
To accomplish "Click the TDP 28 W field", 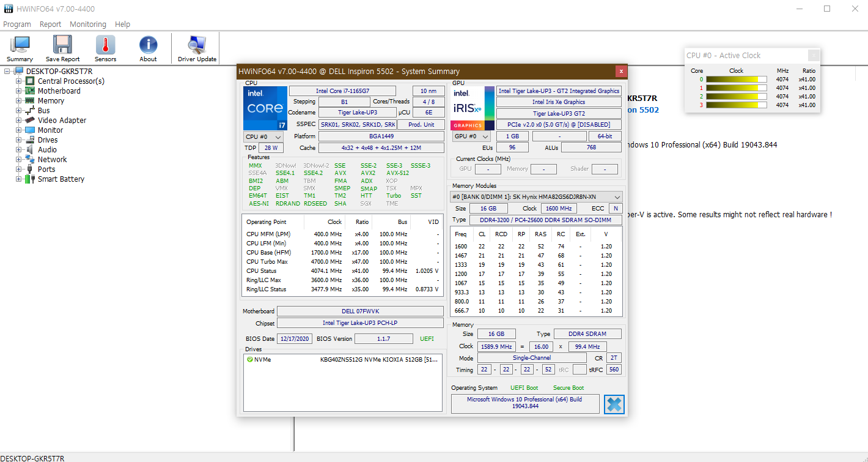I will tap(271, 148).
